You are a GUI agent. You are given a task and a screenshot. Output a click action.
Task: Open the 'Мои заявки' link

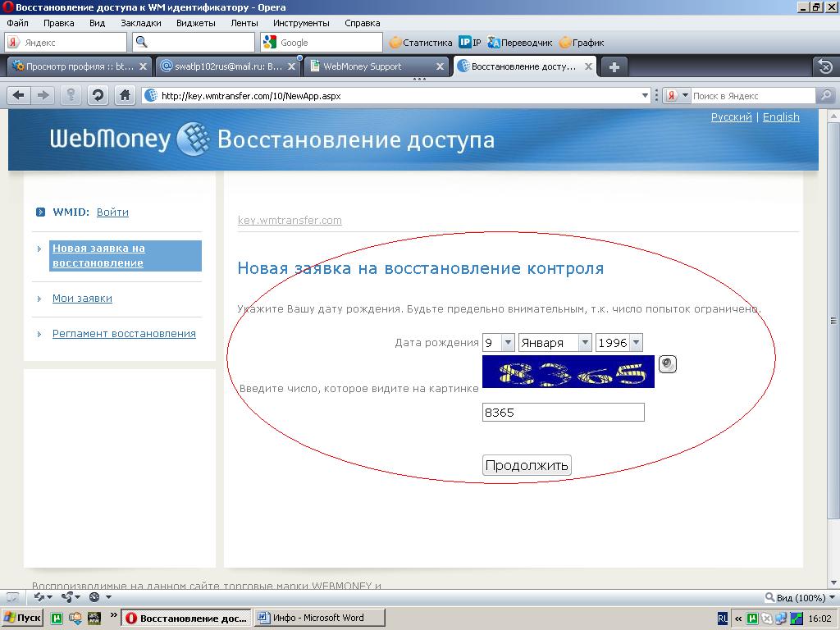82,299
